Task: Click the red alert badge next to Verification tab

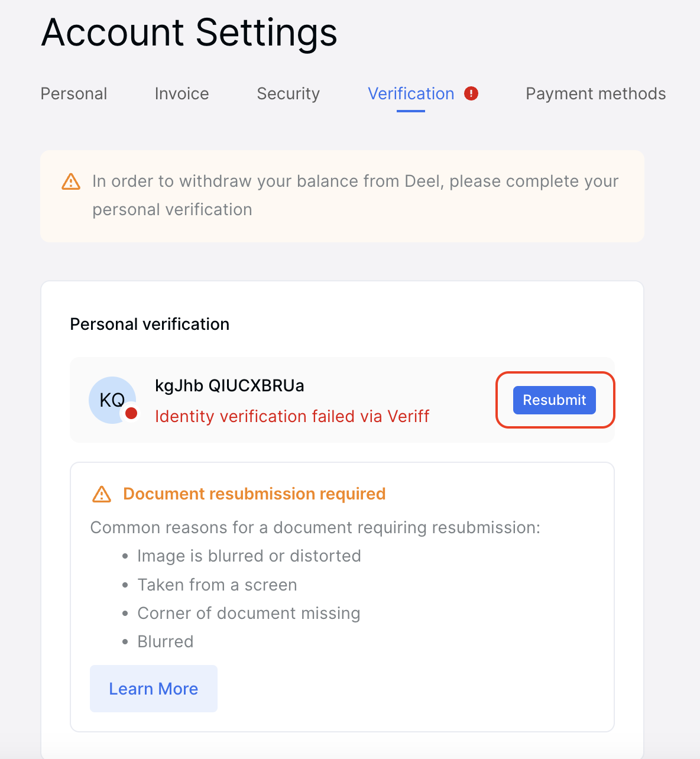Action: point(470,93)
